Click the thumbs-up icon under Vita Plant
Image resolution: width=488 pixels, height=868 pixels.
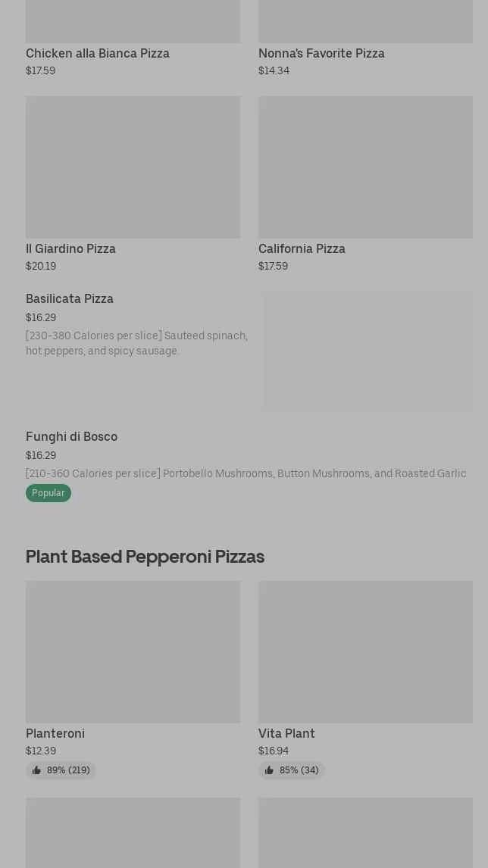[x=269, y=770]
